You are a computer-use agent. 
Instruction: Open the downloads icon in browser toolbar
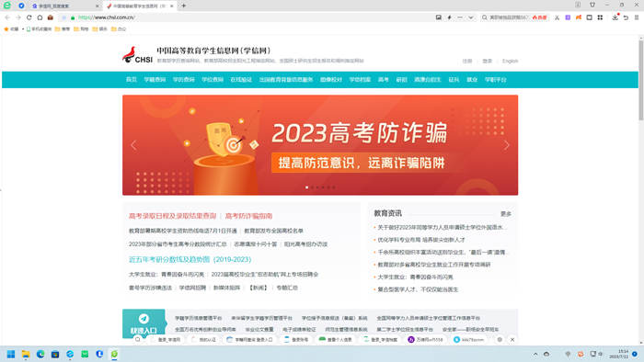(x=615, y=17)
